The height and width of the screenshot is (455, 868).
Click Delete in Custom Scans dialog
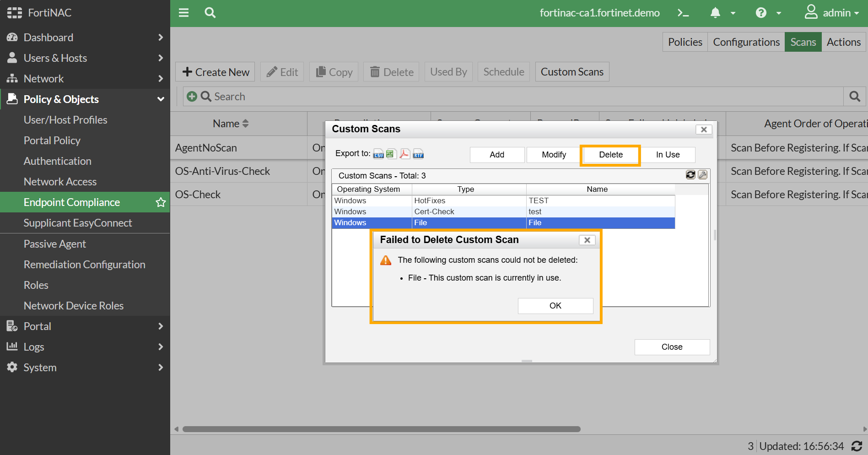tap(611, 155)
